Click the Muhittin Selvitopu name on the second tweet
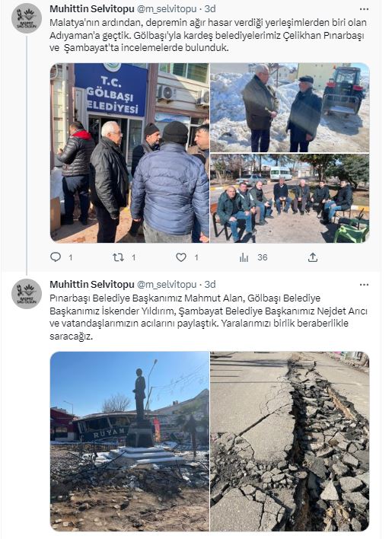 click(x=92, y=285)
